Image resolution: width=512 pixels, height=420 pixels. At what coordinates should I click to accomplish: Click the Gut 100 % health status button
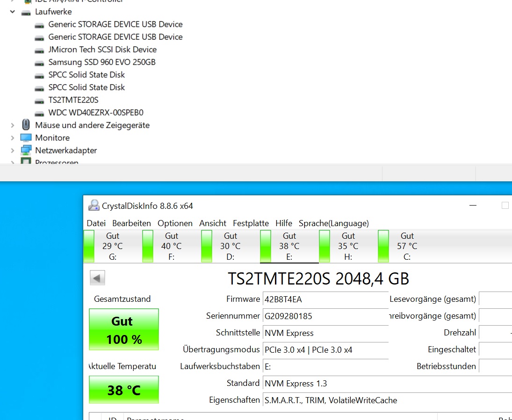tap(124, 330)
